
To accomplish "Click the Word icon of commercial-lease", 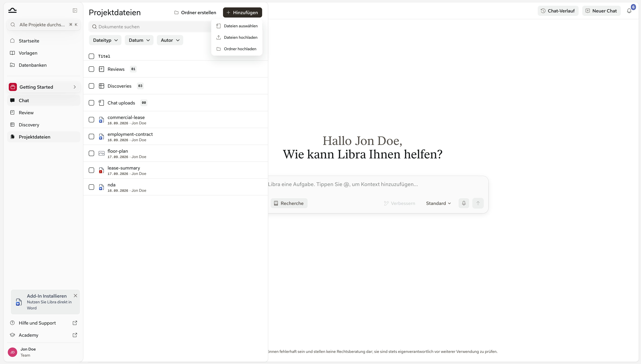I will 101,120.
